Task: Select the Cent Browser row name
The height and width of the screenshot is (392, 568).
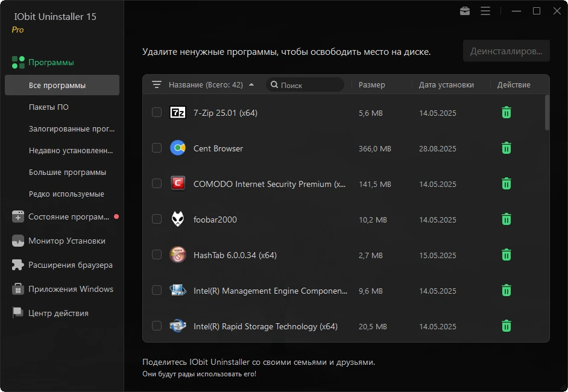Action: [x=218, y=148]
